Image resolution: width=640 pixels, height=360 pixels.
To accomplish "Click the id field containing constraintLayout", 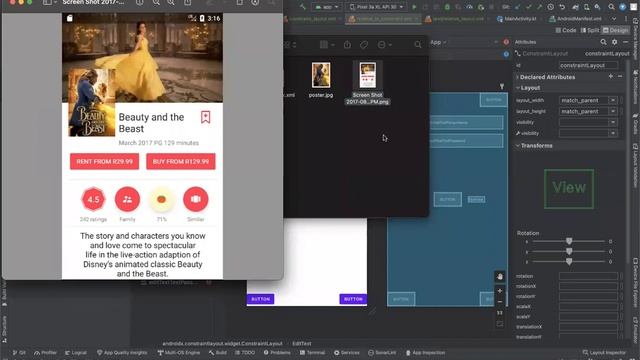I will 588,65.
